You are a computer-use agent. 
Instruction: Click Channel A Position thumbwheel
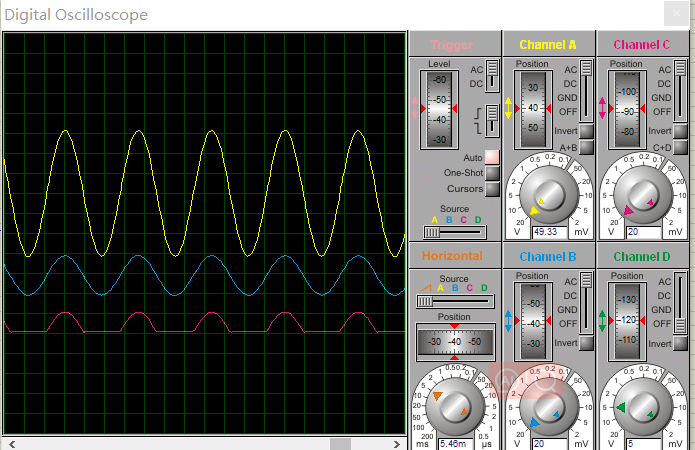533,109
